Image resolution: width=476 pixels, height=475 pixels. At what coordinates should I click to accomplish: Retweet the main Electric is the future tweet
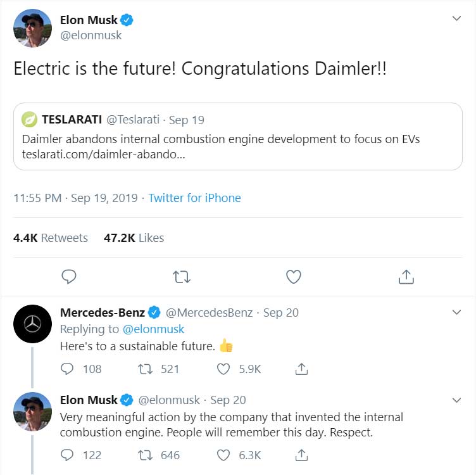[x=182, y=277]
